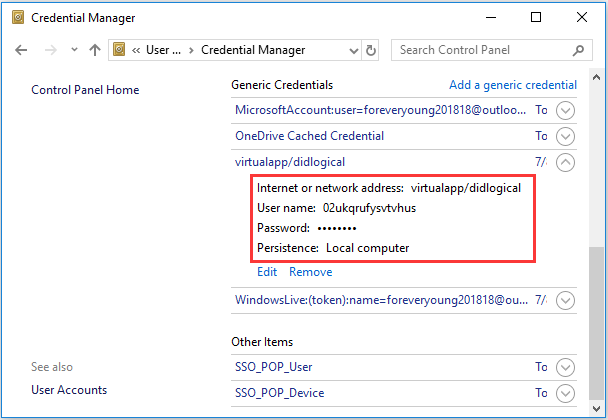The image size is (608, 420).
Task: Close the Credential Manager window
Action: 582,17
